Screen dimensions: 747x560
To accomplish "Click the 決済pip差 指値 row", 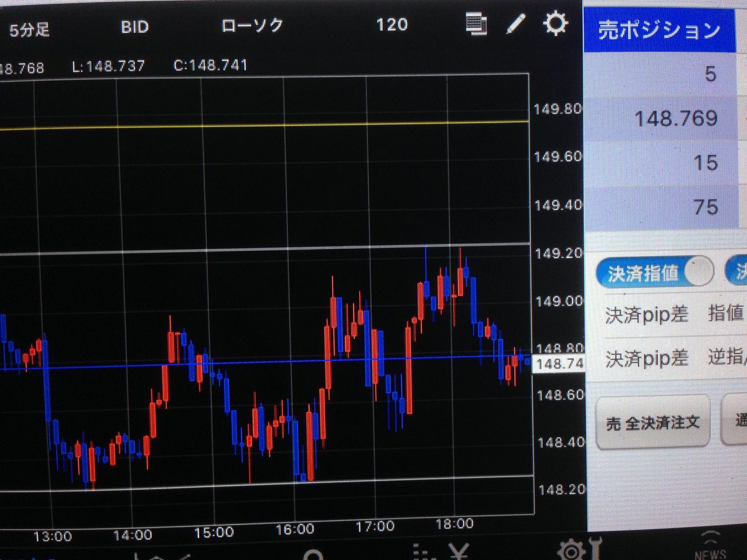I will tap(675, 314).
